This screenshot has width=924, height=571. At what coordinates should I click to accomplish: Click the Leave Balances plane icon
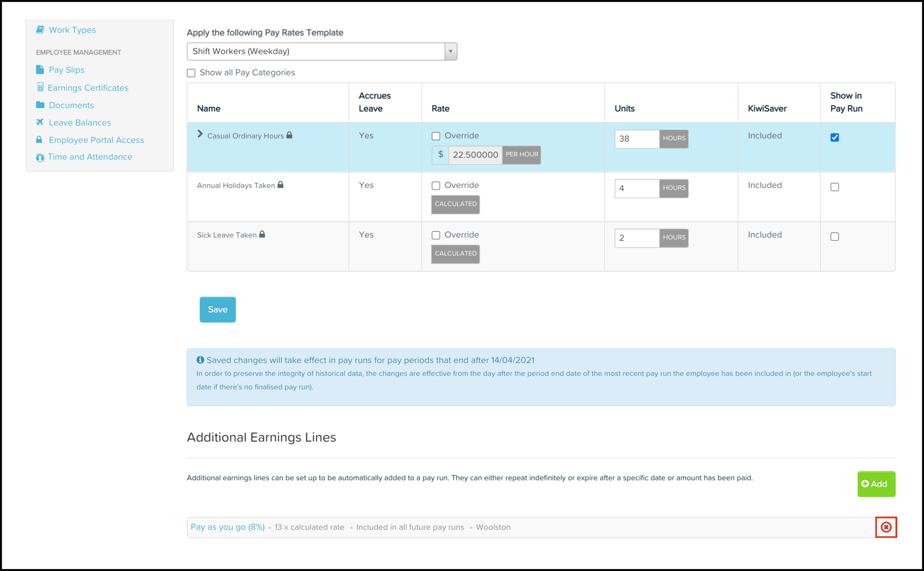click(40, 122)
